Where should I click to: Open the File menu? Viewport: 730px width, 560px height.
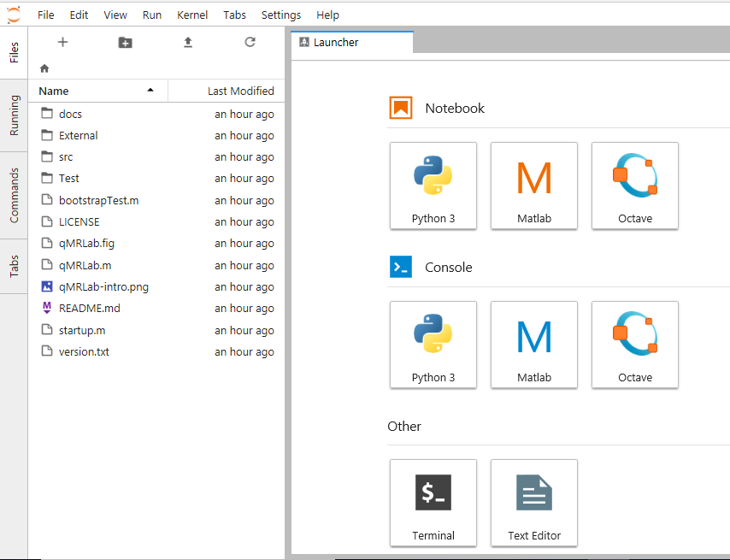45,15
